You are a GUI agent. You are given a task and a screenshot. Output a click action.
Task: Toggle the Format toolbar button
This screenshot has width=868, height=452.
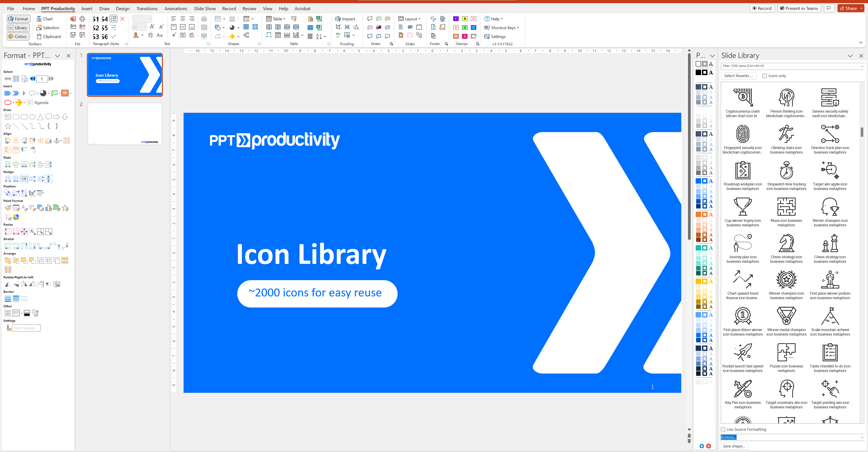[19, 19]
